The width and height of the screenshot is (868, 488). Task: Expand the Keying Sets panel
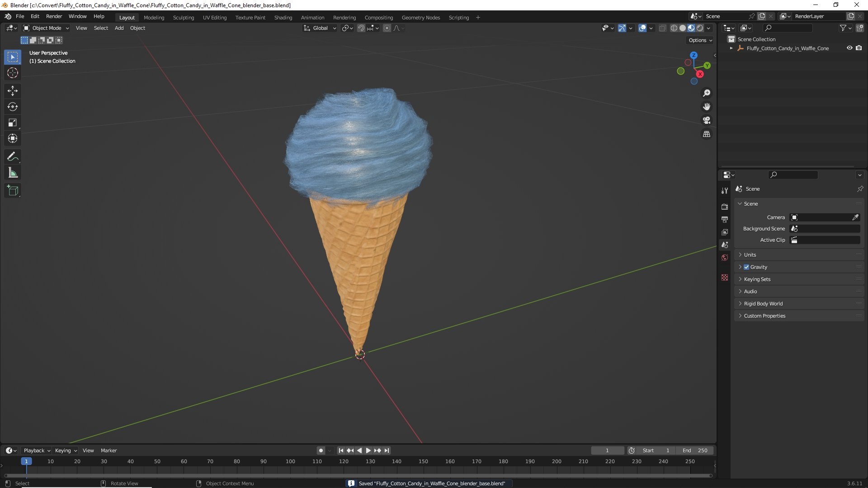point(799,279)
